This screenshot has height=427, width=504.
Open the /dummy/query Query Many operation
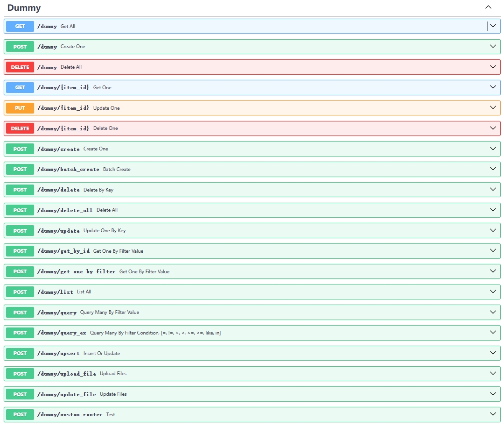tap(493, 312)
